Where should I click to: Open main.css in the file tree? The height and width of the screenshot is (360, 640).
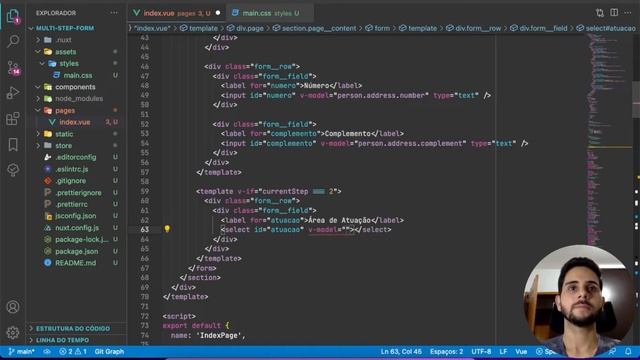(x=78, y=76)
